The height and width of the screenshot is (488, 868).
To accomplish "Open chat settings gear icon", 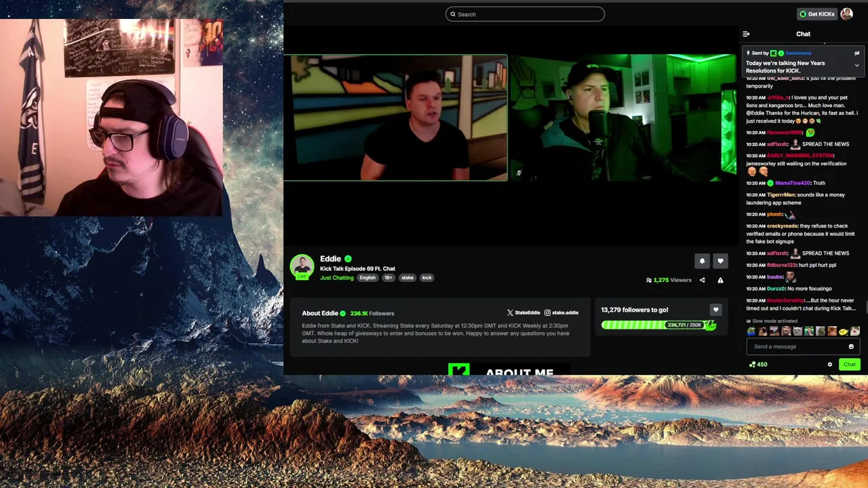I will (x=829, y=365).
